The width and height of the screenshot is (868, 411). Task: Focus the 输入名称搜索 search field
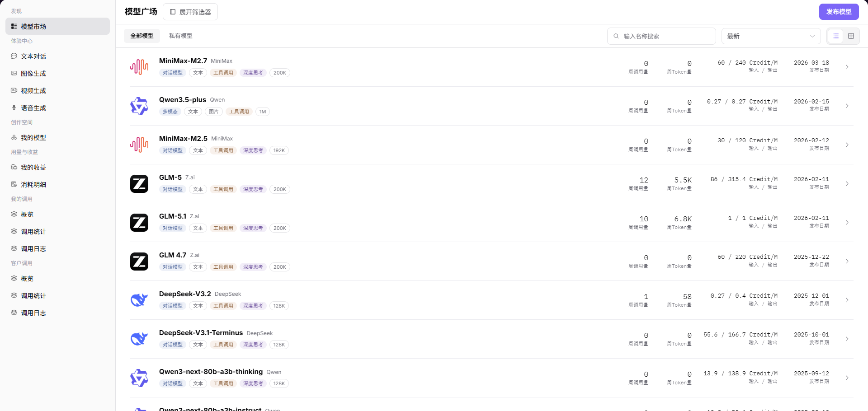coord(661,36)
